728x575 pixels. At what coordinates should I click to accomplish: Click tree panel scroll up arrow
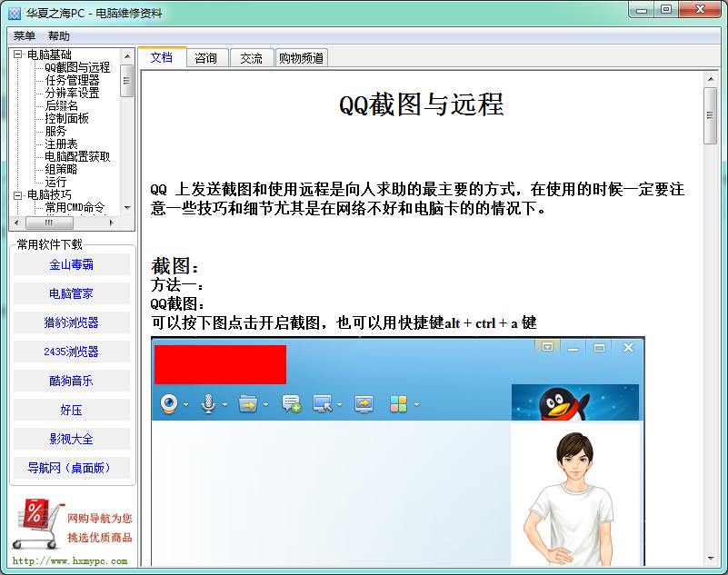[127, 56]
